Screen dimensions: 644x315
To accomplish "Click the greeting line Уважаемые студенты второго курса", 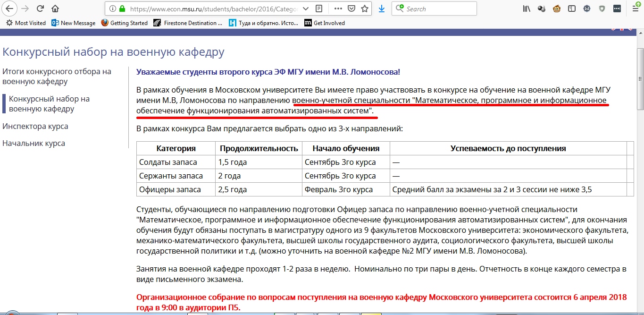I will tap(268, 72).
